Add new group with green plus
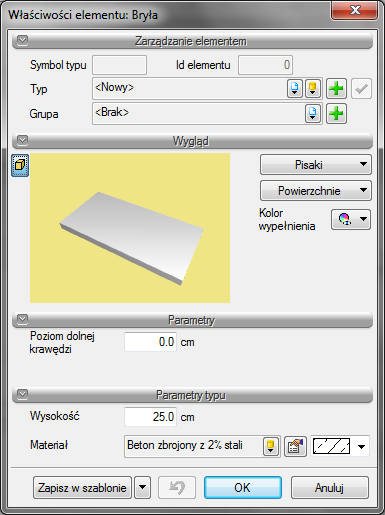 click(336, 114)
